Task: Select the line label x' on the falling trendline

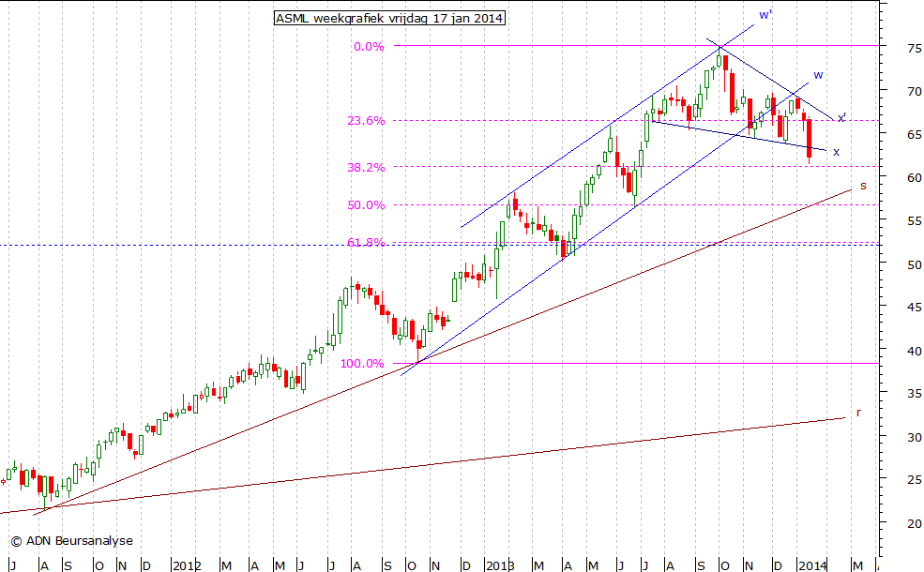Action: tap(841, 118)
